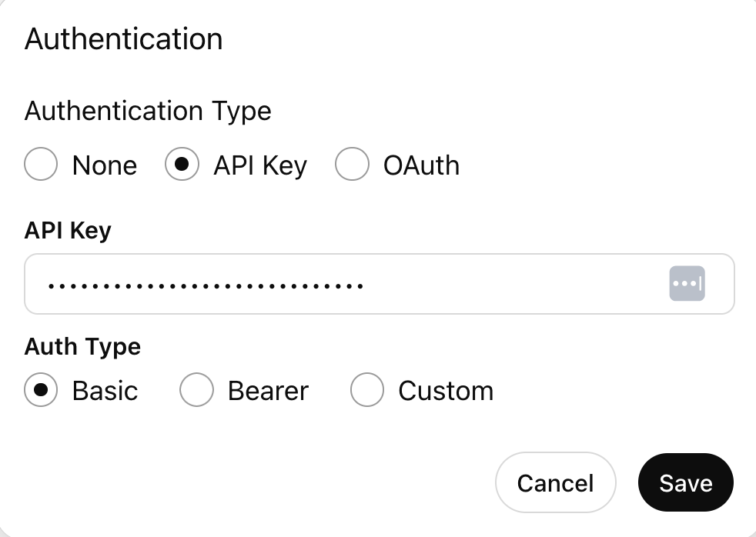Select Basic under Auth Type
Viewport: 756px width, 537px height.
tap(41, 390)
